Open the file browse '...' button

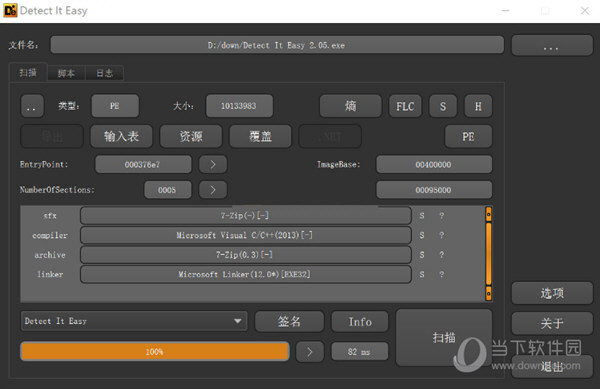552,46
